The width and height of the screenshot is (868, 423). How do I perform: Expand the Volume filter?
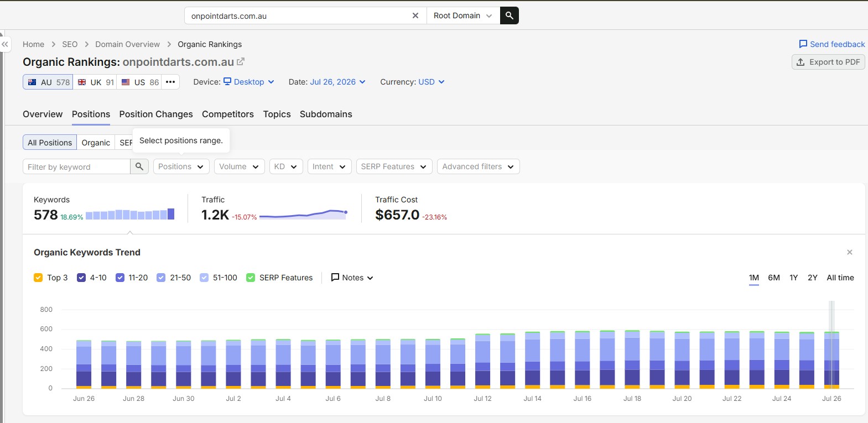tap(239, 166)
